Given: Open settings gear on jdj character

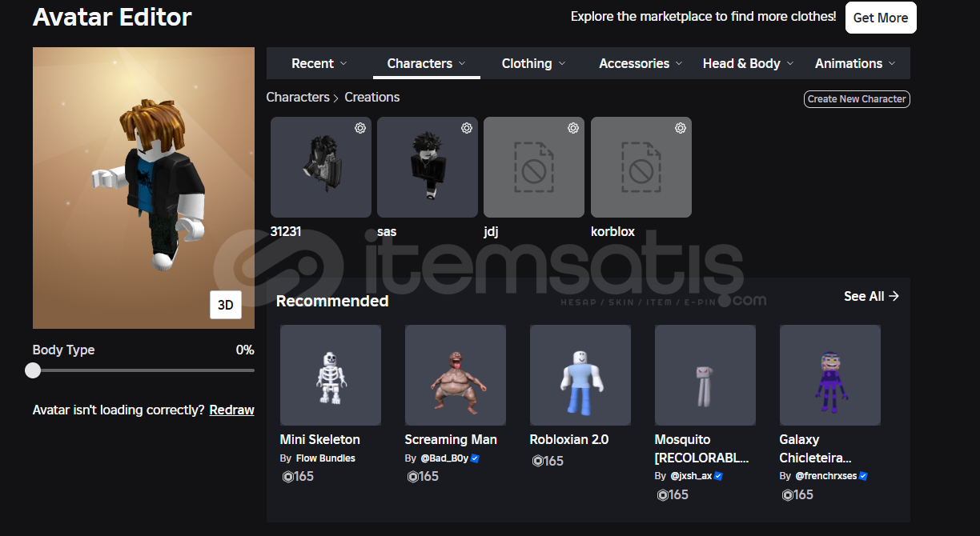Looking at the screenshot, I should coord(573,128).
